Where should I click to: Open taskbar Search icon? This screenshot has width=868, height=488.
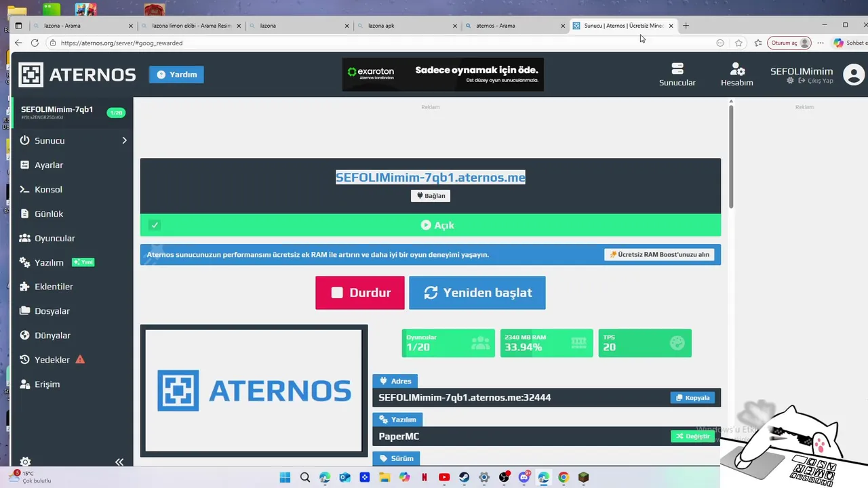(x=305, y=477)
